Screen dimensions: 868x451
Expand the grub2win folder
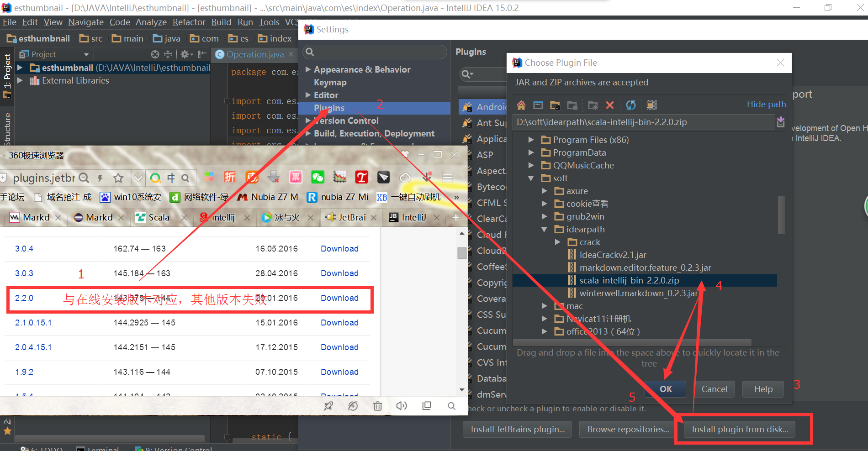[x=544, y=216]
